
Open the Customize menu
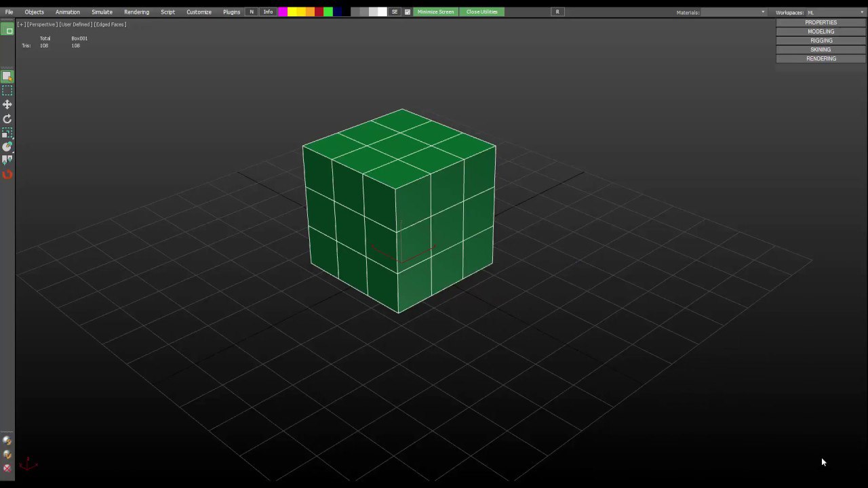(199, 12)
